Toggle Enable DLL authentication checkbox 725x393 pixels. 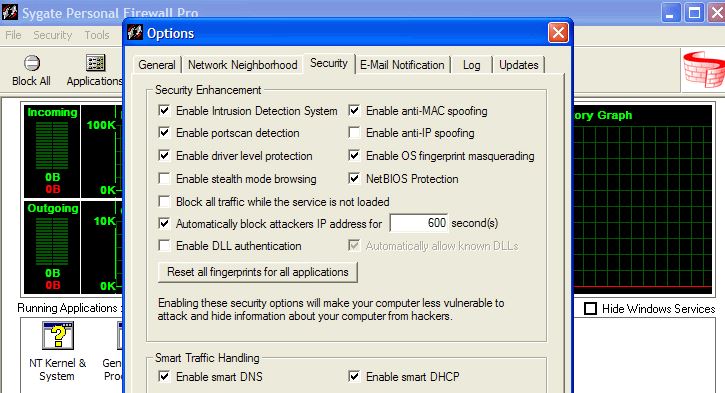click(164, 246)
